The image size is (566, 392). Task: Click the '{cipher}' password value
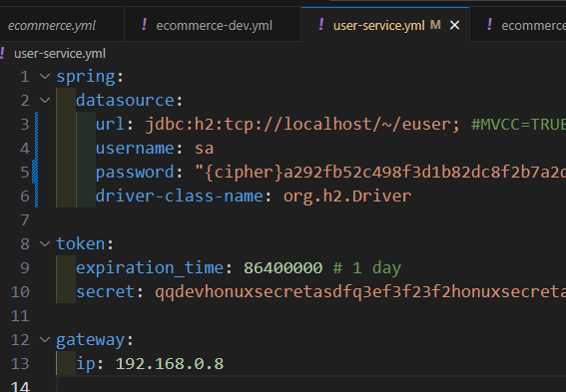[x=380, y=172]
